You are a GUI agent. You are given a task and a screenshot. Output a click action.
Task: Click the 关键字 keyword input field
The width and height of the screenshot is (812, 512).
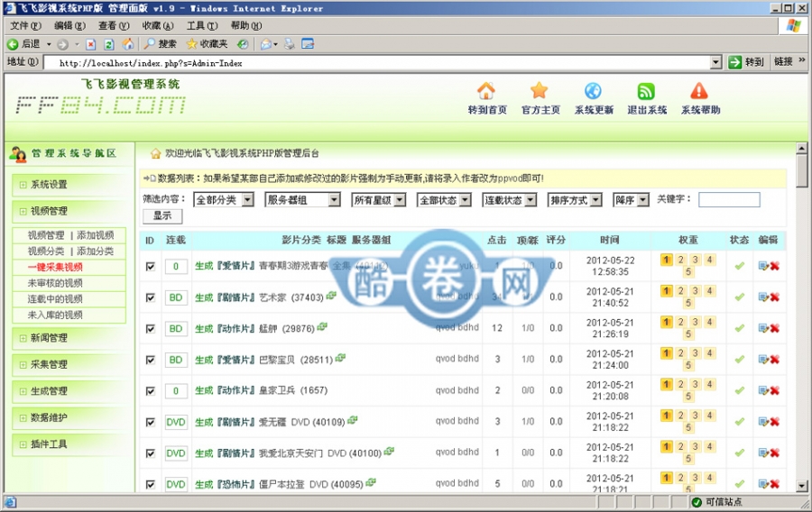pos(729,199)
